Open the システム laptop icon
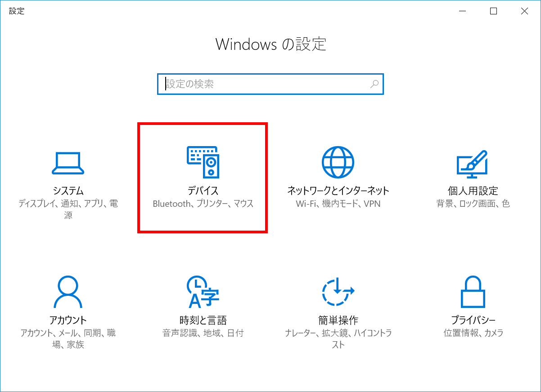Viewport: 541px width, 392px height. pos(68,163)
